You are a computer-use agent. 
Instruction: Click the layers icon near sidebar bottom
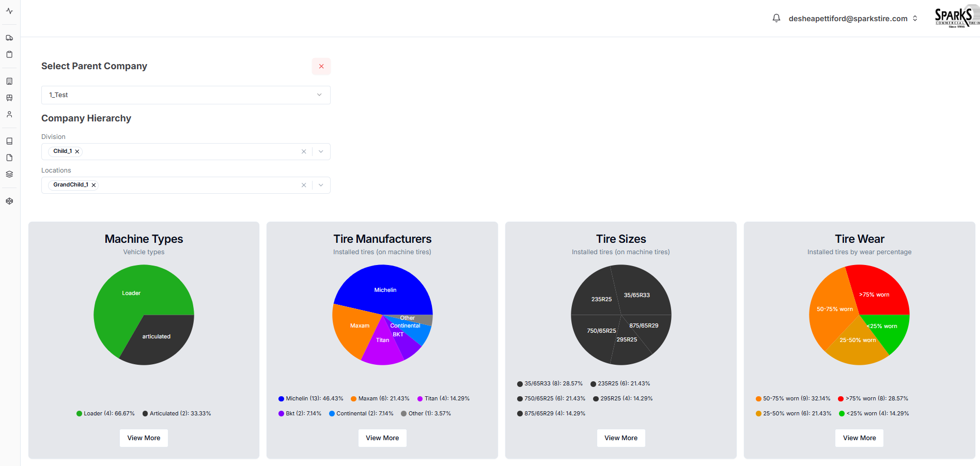[9, 174]
